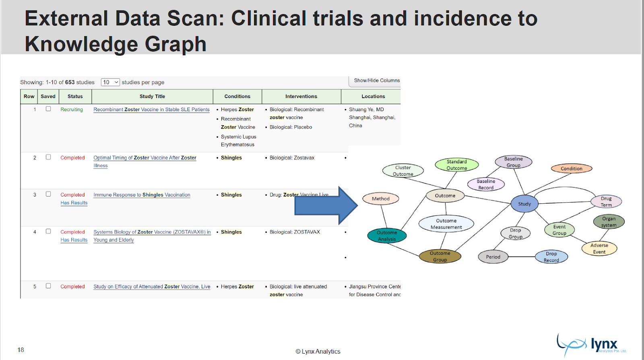The width and height of the screenshot is (644, 360).
Task: Check the Saved box for row 5
Action: click(x=48, y=286)
